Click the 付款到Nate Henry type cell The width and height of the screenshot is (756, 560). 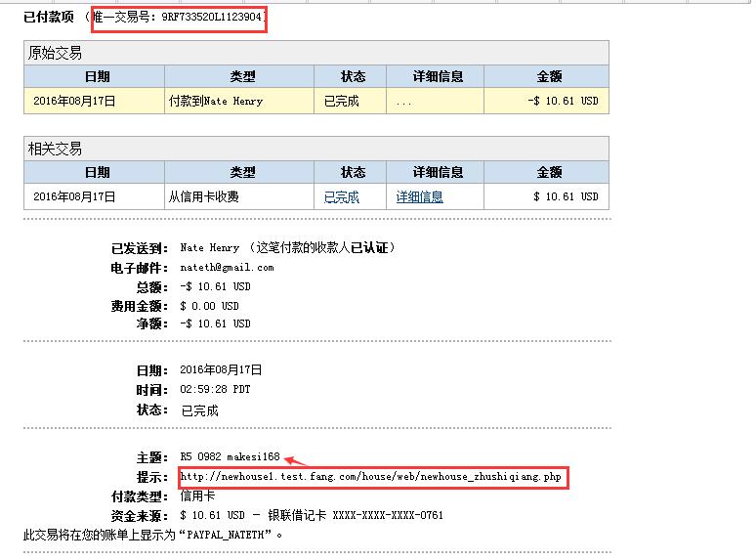click(x=216, y=101)
